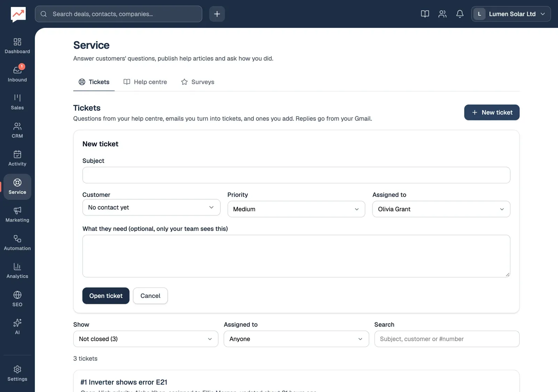
Task: Select the Service lifebuoy icon in sidebar
Action: coord(17,187)
